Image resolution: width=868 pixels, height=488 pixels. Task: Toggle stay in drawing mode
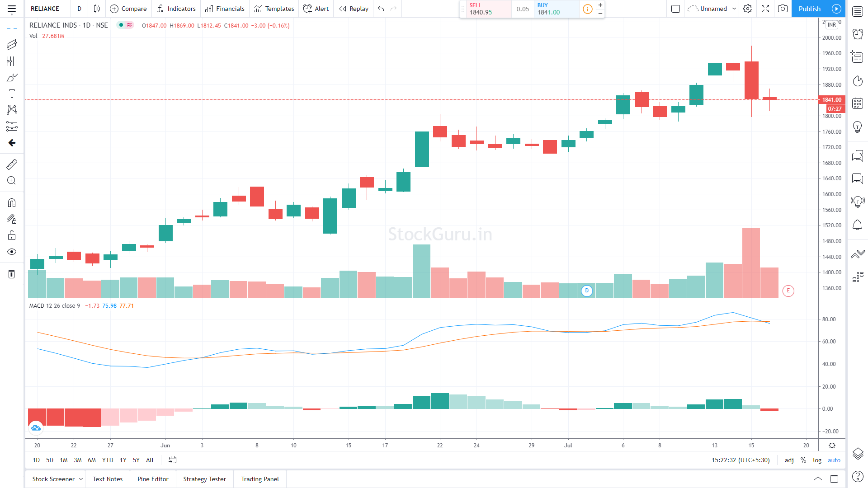(12, 219)
